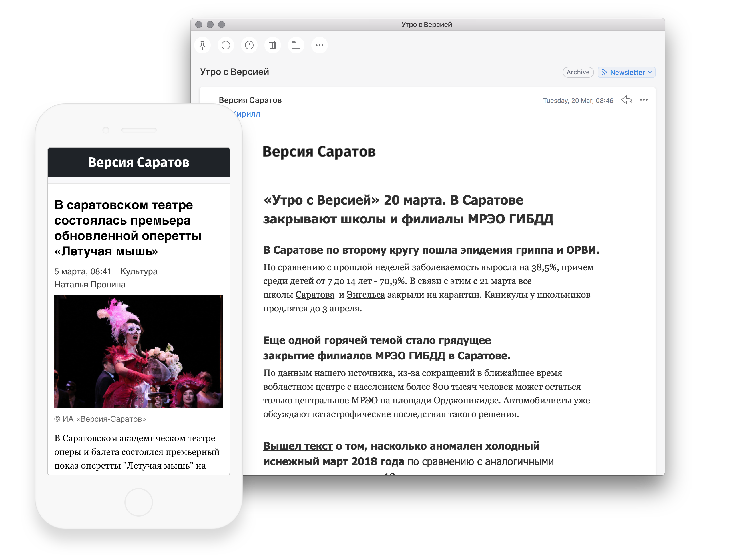Open the Энгельса hyperlink
This screenshot has height=560, width=731.
[x=365, y=295]
